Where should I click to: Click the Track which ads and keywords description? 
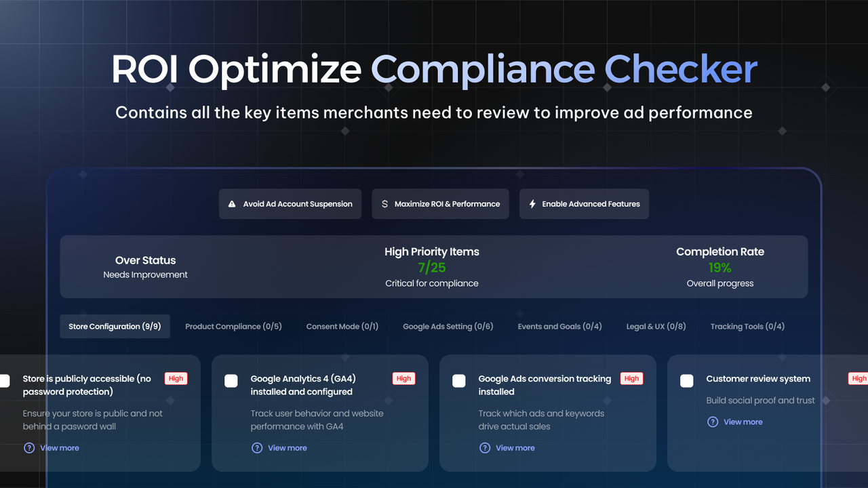541,420
